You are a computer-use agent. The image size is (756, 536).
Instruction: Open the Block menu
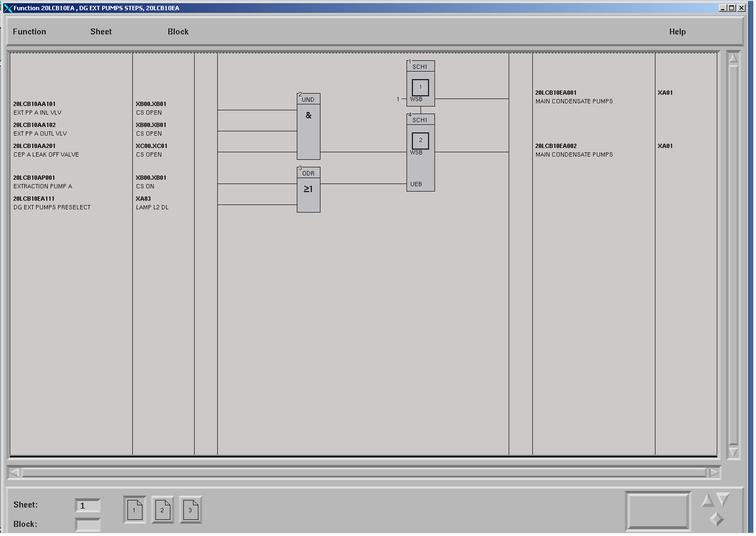[x=178, y=32]
